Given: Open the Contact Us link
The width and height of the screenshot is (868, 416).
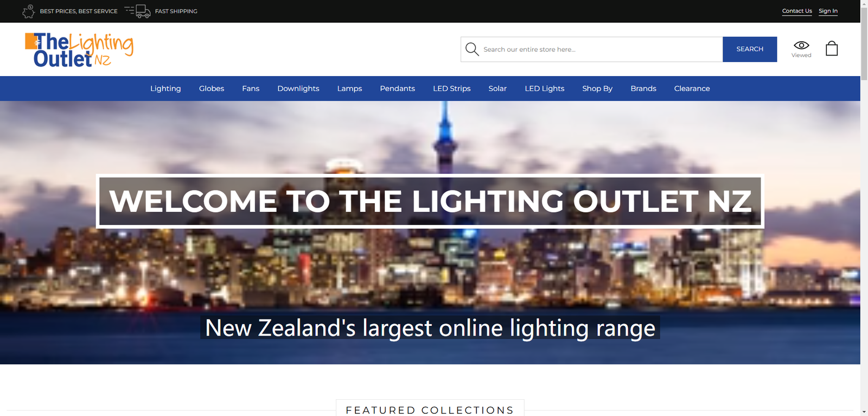Looking at the screenshot, I should coord(797,11).
